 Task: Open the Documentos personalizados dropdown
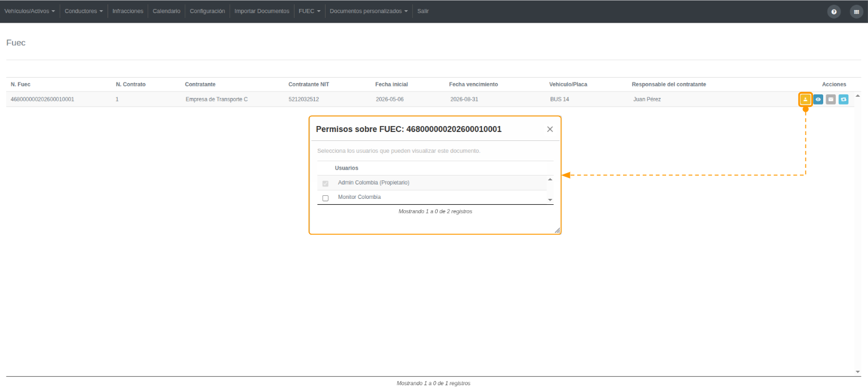[x=369, y=11]
